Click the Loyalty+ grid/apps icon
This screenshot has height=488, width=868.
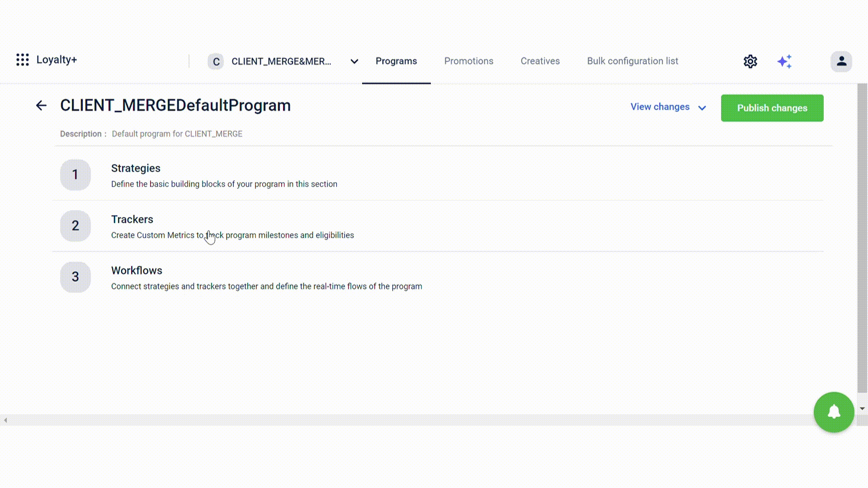[x=23, y=59]
